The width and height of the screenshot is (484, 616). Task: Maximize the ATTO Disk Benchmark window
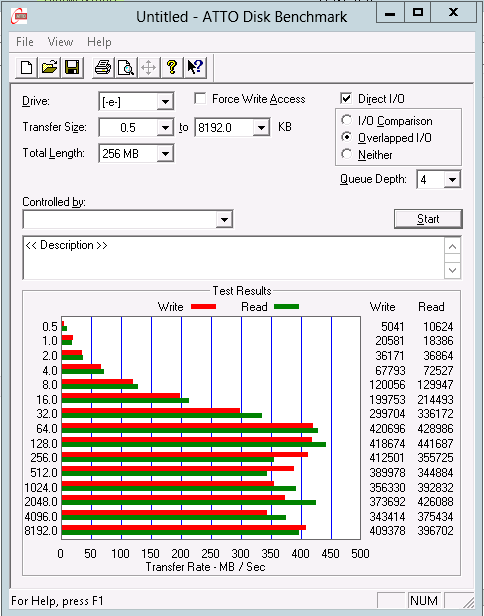(x=418, y=13)
